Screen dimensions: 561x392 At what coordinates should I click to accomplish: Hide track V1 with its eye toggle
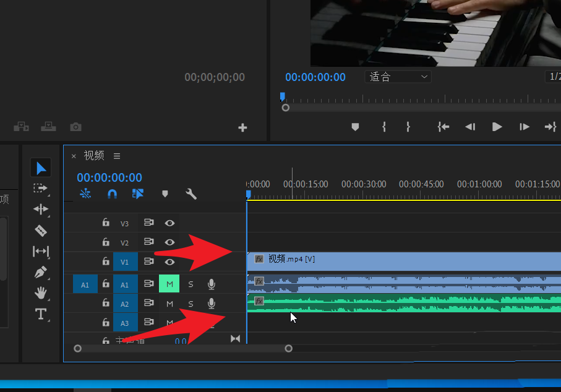(169, 262)
